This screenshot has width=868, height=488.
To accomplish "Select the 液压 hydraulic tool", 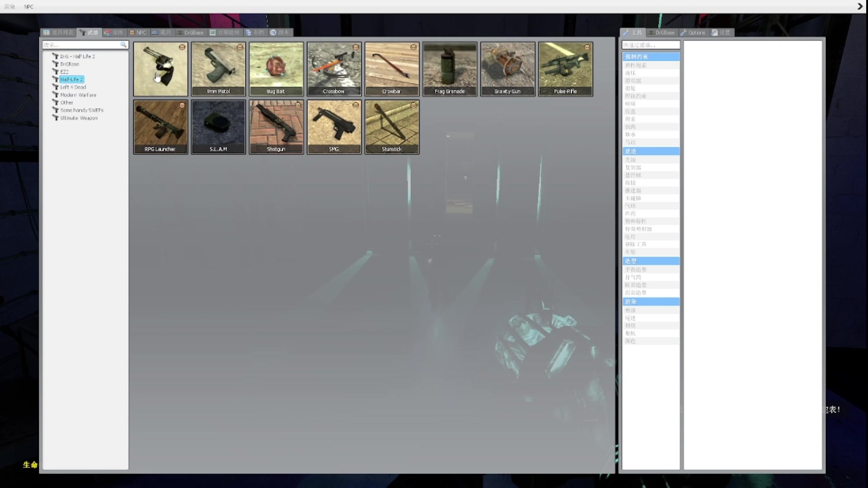I will (651, 73).
